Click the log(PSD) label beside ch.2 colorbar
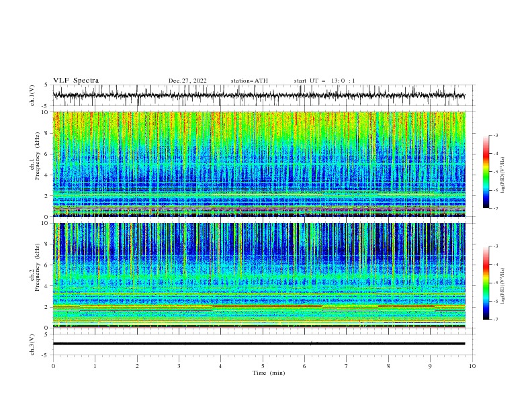The height and width of the screenshot is (411, 532). tap(503, 286)
